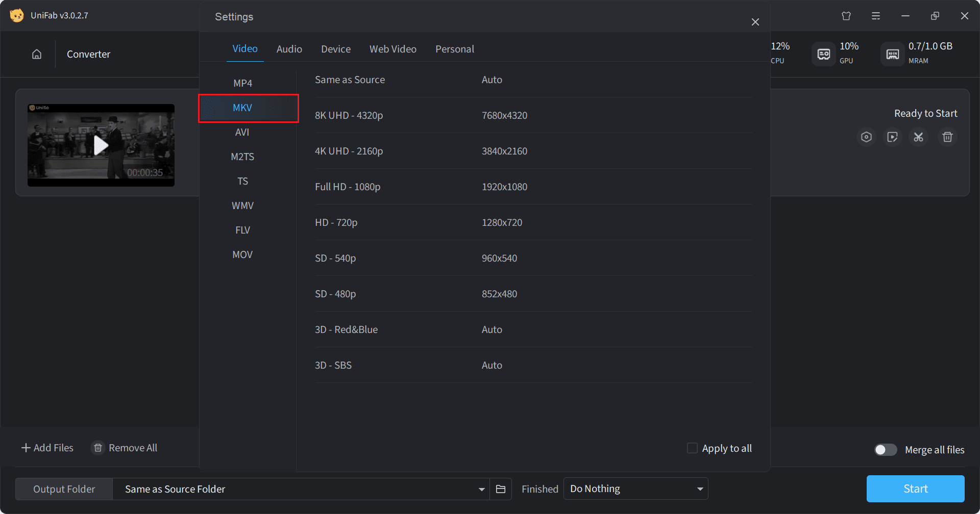Image resolution: width=980 pixels, height=514 pixels.
Task: Enable the Apply to all checkbox
Action: (x=692, y=448)
